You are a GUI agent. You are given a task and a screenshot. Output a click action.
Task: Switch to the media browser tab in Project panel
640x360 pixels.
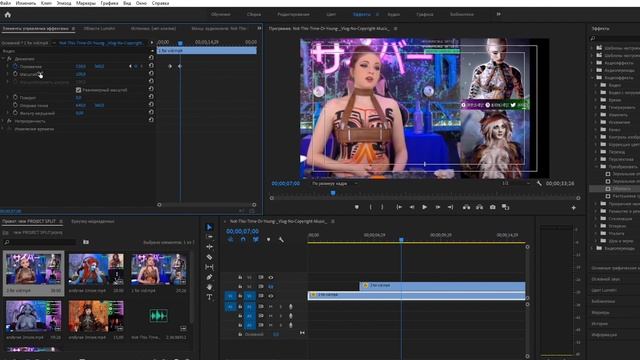(93, 221)
